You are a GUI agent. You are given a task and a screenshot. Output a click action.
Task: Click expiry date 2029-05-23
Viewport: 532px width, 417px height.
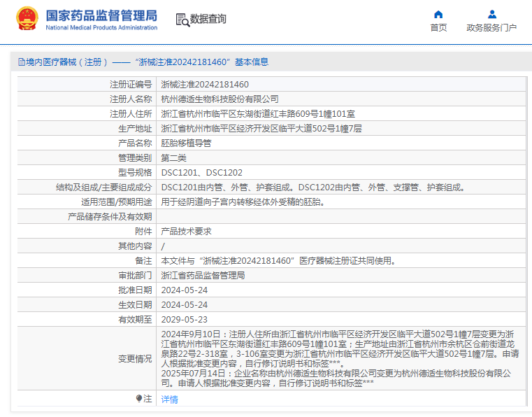[185, 320]
